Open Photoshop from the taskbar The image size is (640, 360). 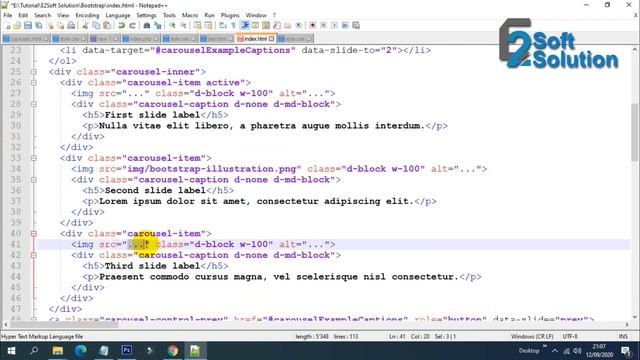tap(127, 351)
